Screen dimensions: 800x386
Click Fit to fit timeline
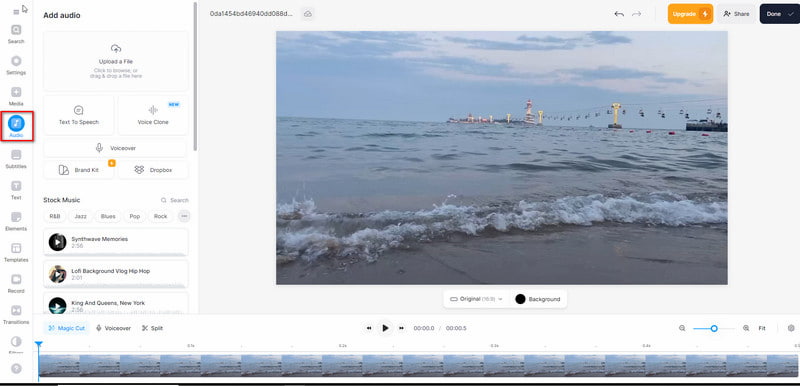[x=762, y=328]
